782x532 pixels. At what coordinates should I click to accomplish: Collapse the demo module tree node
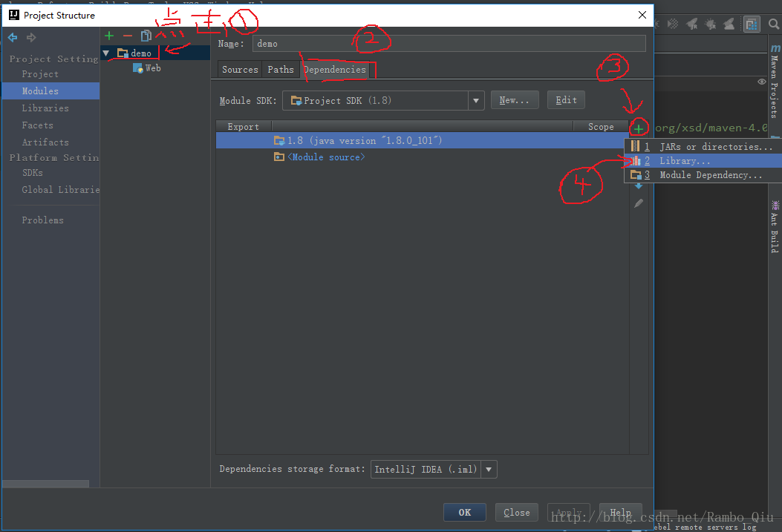click(x=105, y=53)
